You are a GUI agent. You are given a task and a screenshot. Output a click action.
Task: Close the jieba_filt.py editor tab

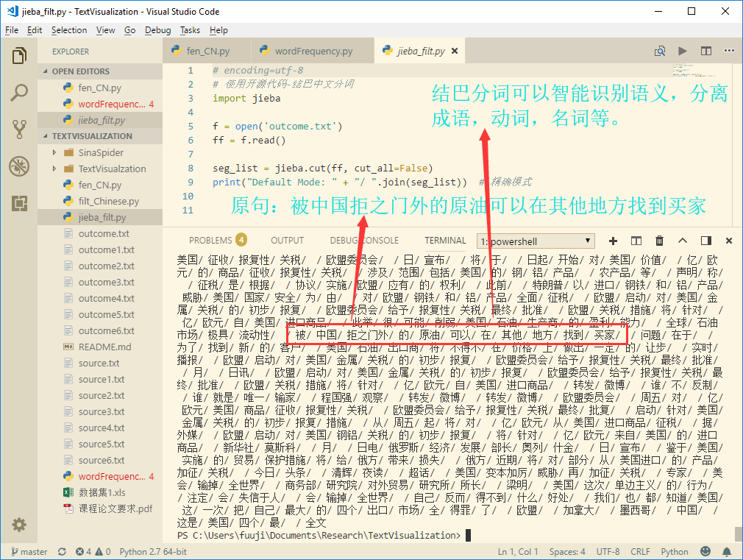click(x=455, y=51)
